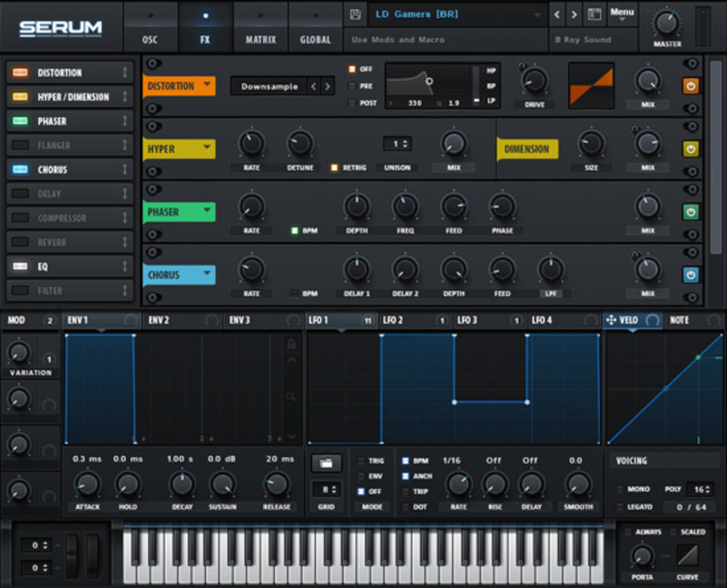The width and height of the screenshot is (727, 588).
Task: Toggle Phaser effect power button
Action: pyautogui.click(x=690, y=212)
